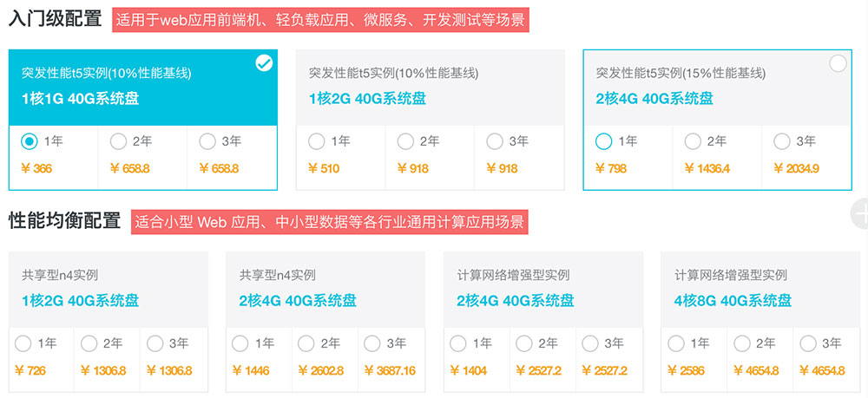This screenshot has width=868, height=398.
Task: Select the 3年 plan for 4核8G instance
Action: 808,344
